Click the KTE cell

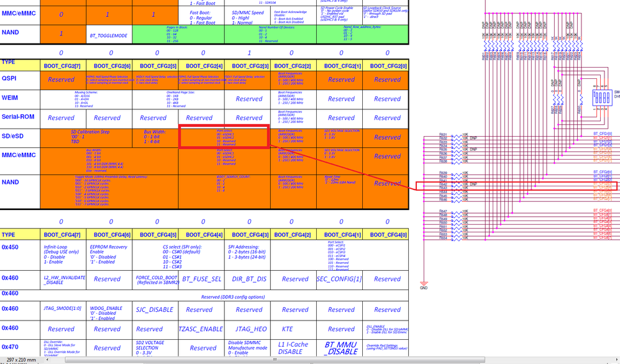(x=293, y=329)
